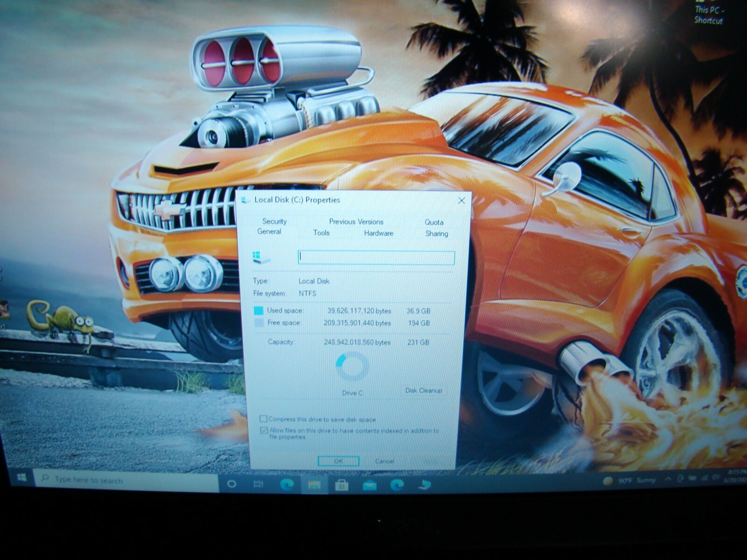Click the Cortana circle icon
This screenshot has width=747, height=560.
pyautogui.click(x=231, y=484)
